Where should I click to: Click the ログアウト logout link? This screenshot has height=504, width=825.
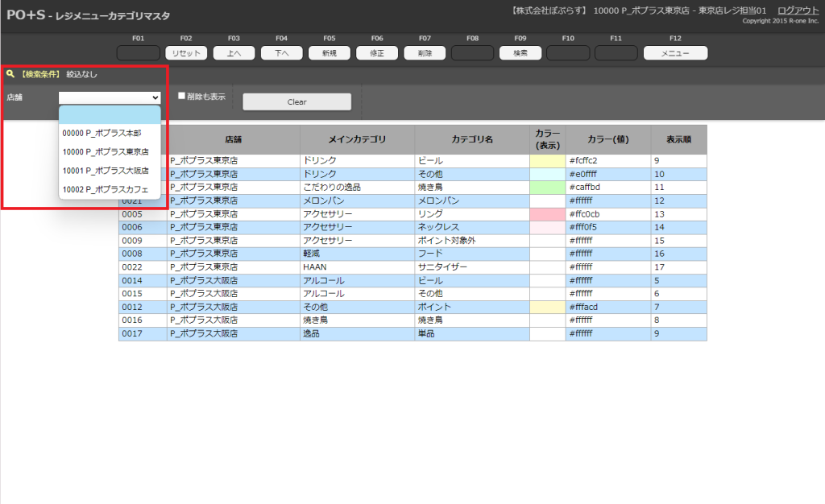tap(798, 10)
